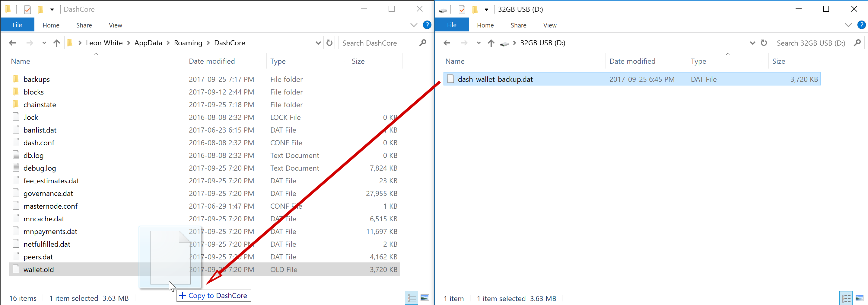Switch DashCore to large icons view
The width and height of the screenshot is (868, 305).
(x=425, y=298)
